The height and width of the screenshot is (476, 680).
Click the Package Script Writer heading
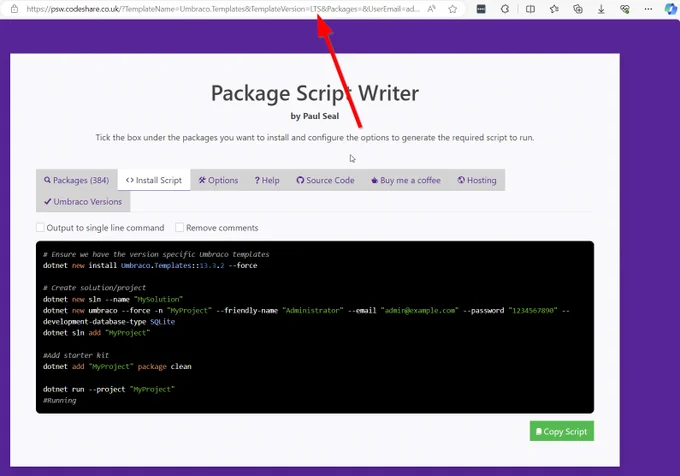315,93
